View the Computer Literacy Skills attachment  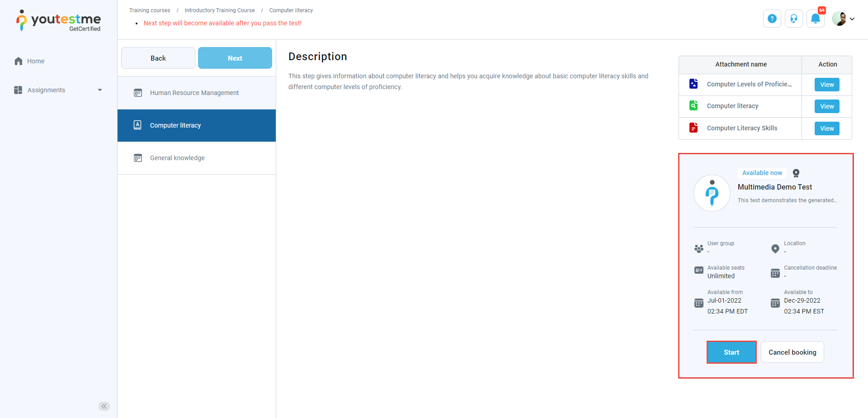(x=827, y=128)
